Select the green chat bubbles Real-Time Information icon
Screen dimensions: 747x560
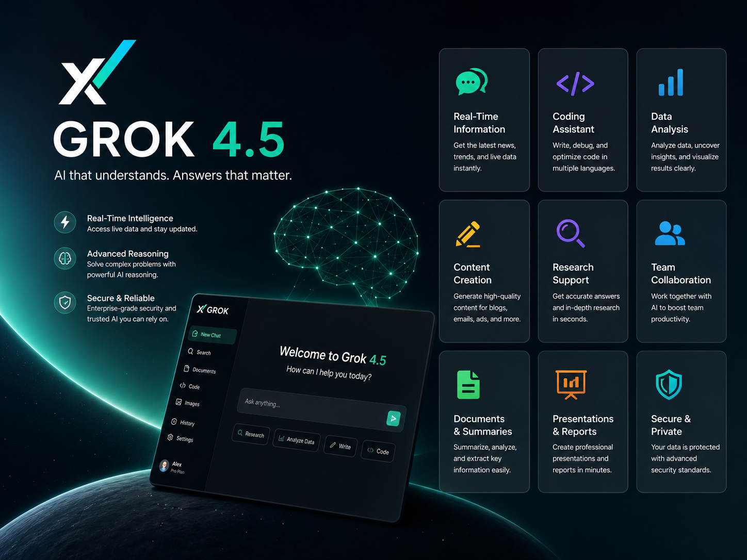pyautogui.click(x=472, y=82)
